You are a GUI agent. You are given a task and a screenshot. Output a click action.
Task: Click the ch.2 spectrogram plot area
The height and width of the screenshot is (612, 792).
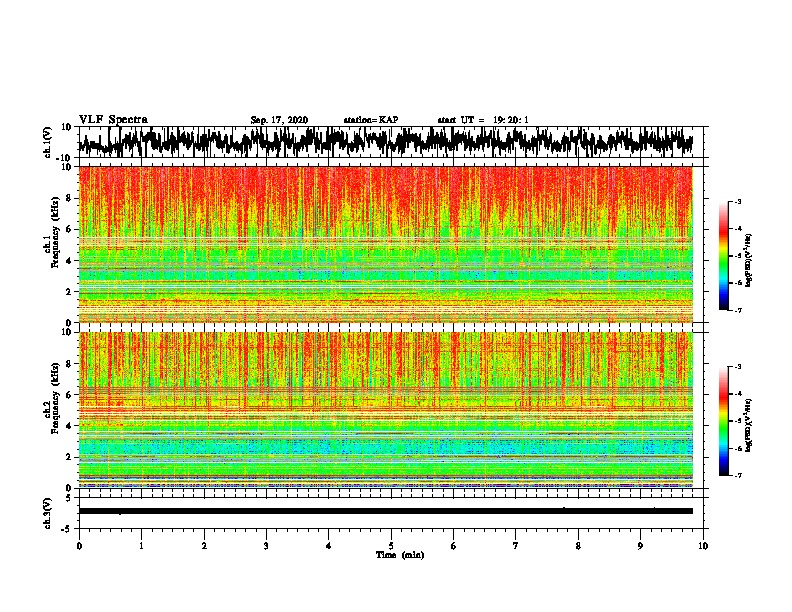tap(386, 410)
